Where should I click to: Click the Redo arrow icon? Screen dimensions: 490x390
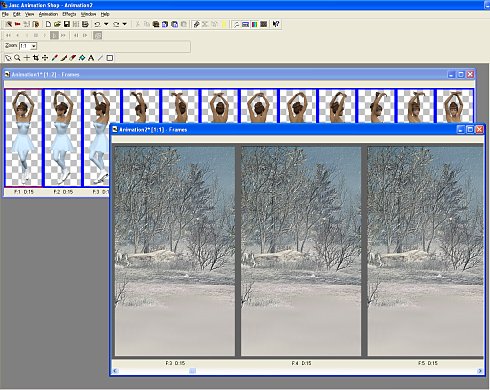116,24
